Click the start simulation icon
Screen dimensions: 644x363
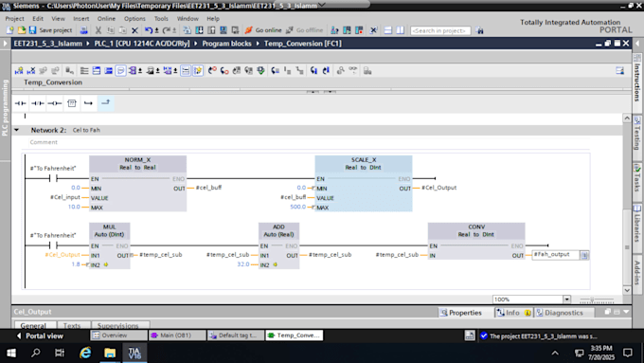[x=223, y=30]
